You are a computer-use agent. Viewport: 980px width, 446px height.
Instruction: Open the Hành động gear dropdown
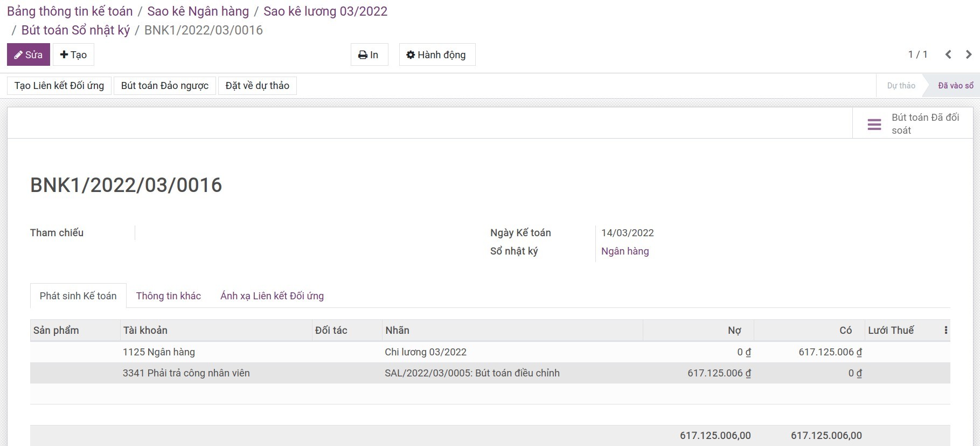click(x=437, y=54)
